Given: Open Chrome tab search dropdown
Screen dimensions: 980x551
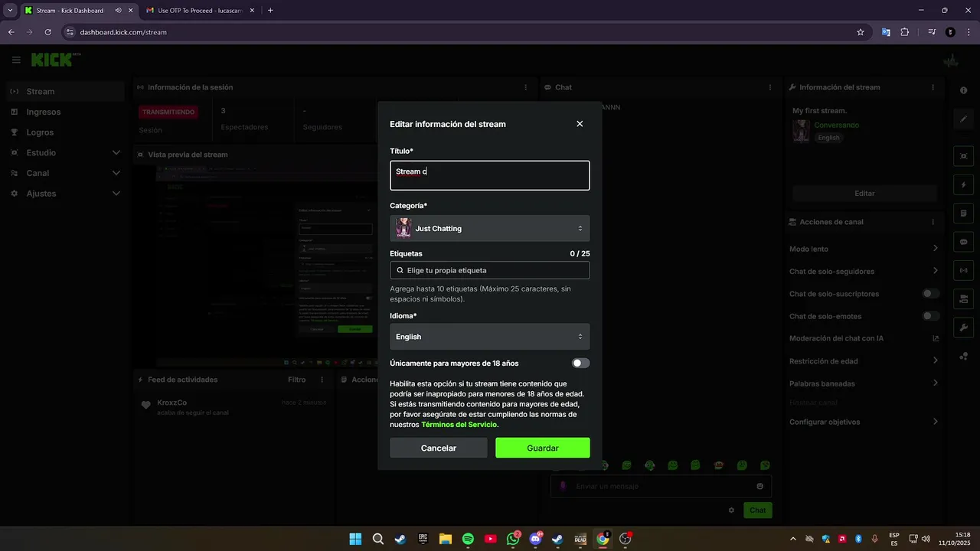Looking at the screenshot, I should [x=10, y=11].
